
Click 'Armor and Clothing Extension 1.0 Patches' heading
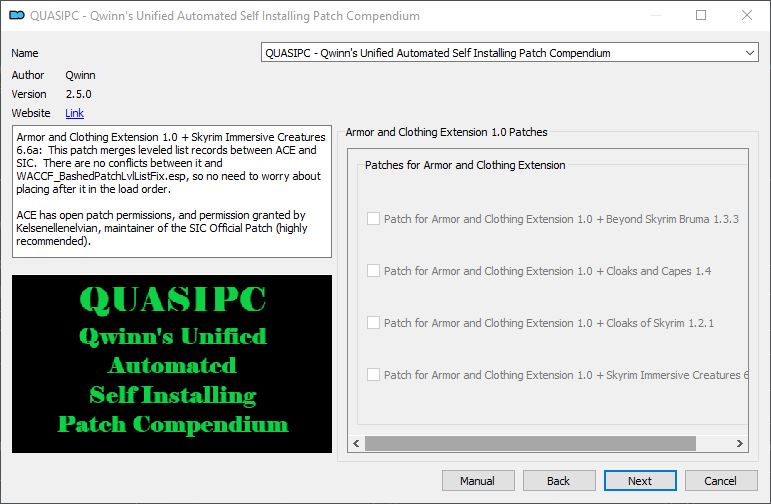click(x=446, y=132)
